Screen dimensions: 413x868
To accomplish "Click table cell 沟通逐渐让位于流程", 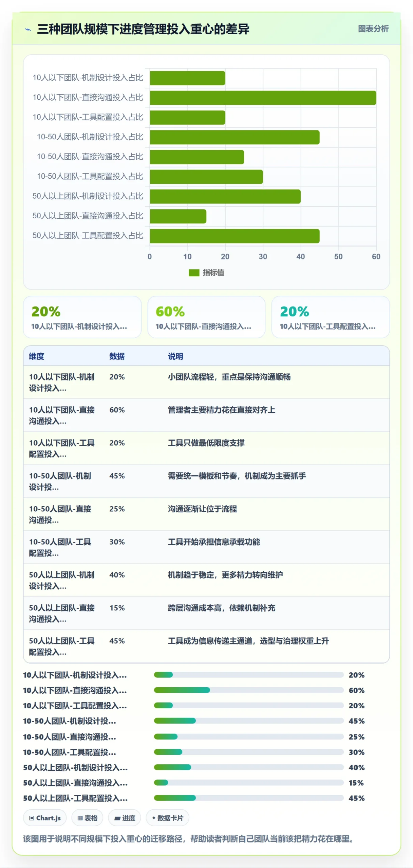I will click(202, 509).
